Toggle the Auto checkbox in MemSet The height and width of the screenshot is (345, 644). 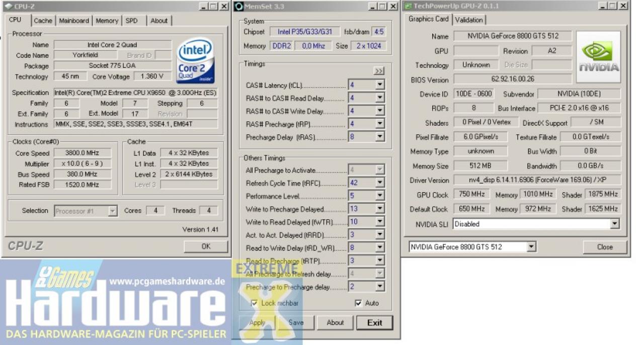point(358,303)
